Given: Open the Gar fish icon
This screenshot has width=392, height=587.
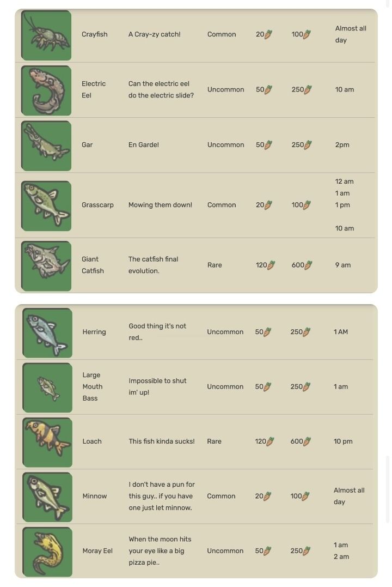Looking at the screenshot, I should [x=46, y=146].
